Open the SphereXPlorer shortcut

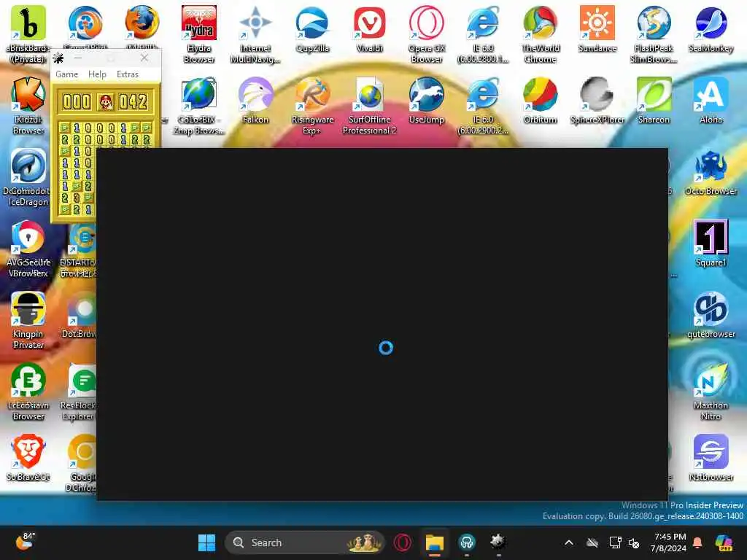[597, 100]
